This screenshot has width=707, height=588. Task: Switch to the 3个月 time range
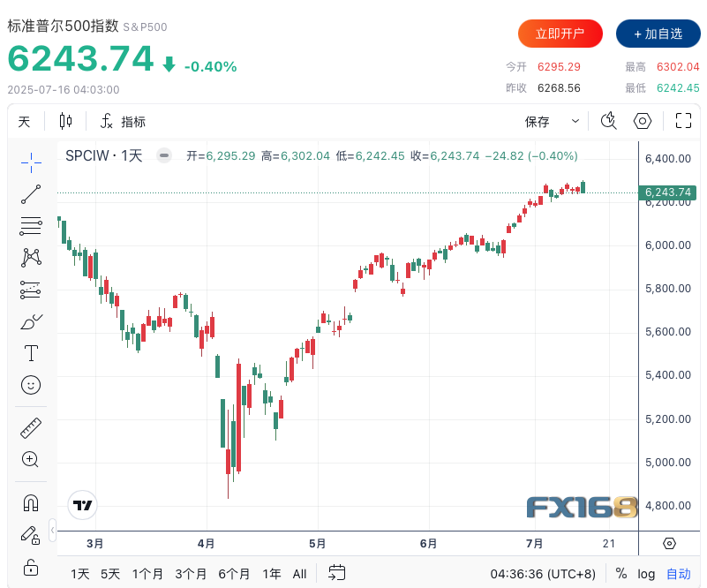tap(191, 574)
